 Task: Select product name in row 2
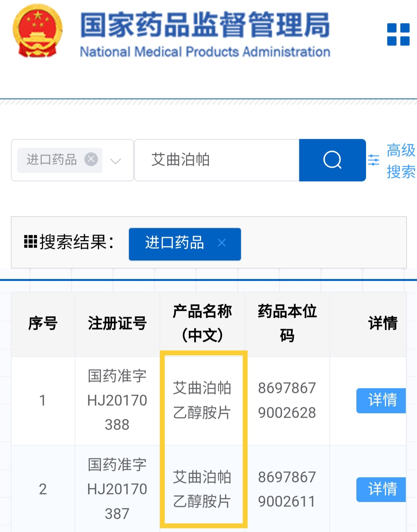(x=202, y=489)
